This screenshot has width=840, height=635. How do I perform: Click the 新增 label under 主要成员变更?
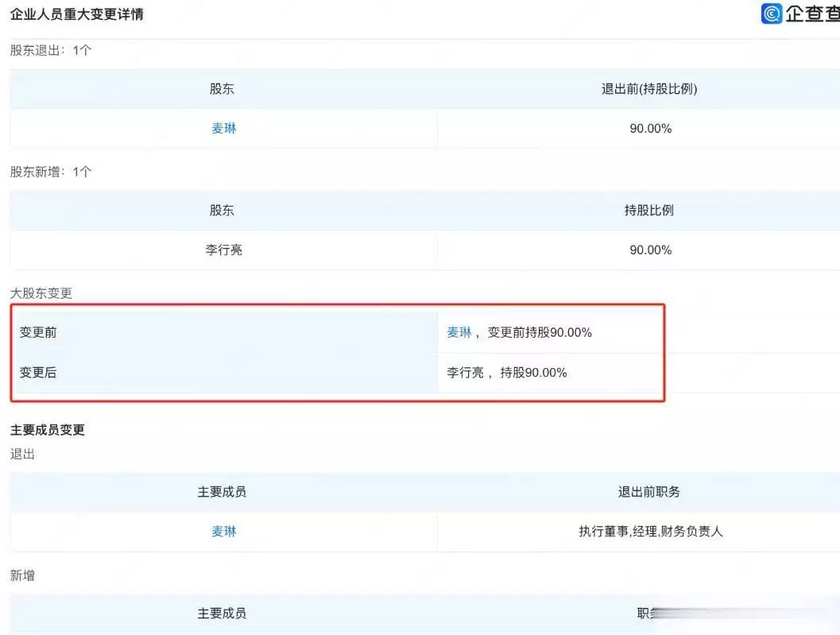[x=22, y=576]
